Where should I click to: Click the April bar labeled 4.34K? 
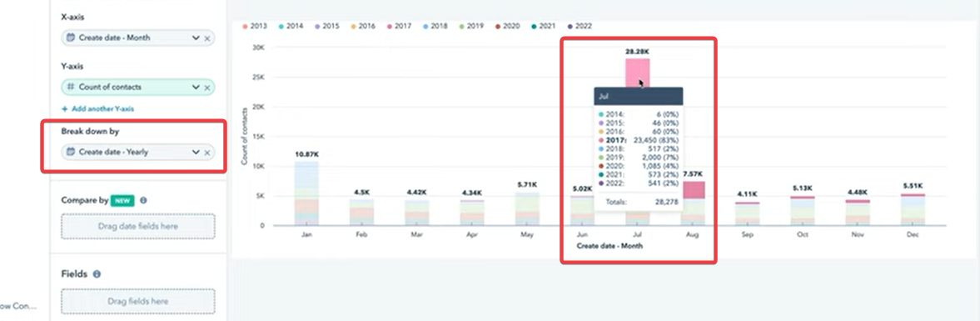point(472,213)
